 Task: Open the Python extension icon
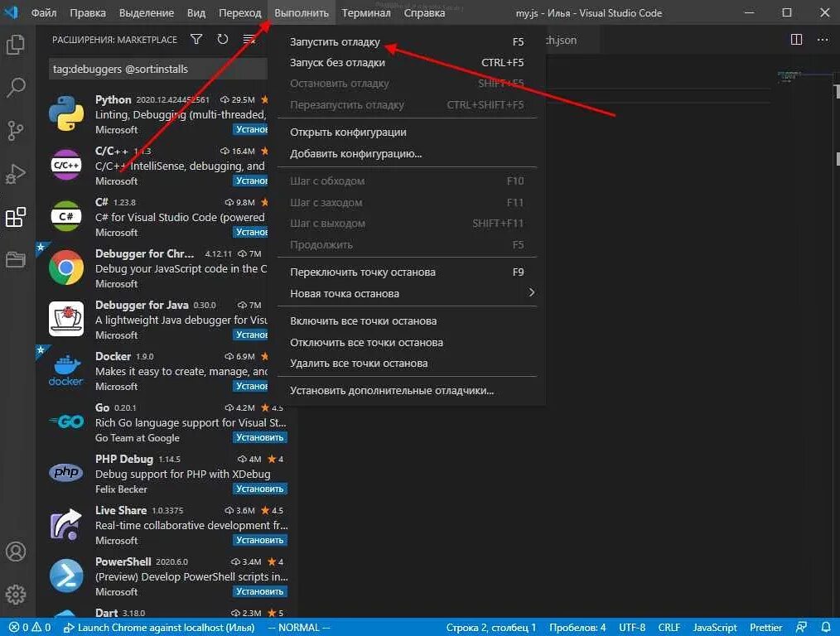pos(66,113)
